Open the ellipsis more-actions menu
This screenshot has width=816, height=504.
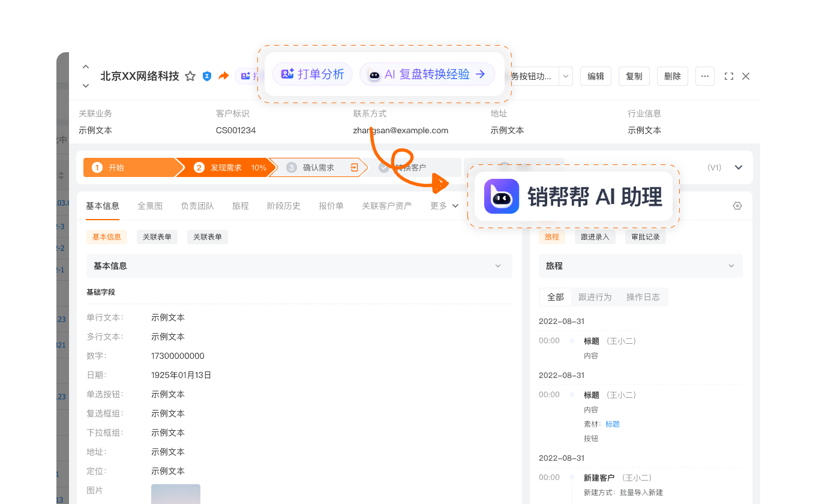tap(705, 76)
